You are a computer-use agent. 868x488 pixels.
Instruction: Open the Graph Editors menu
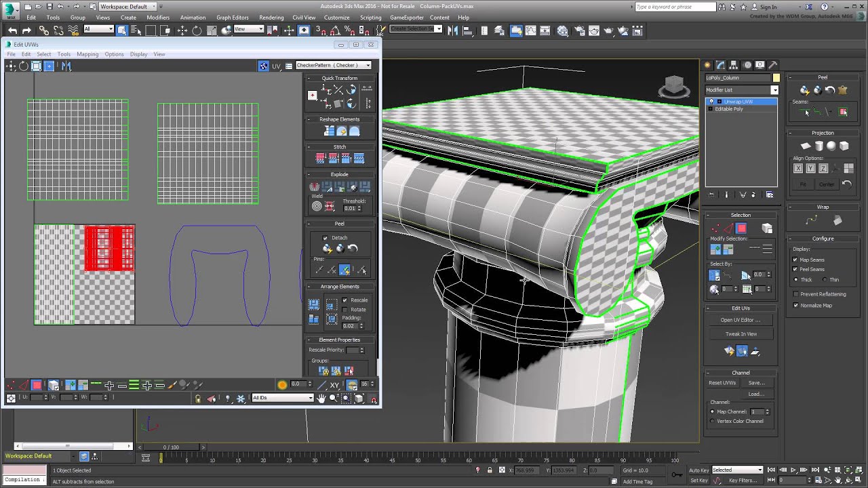(x=233, y=18)
